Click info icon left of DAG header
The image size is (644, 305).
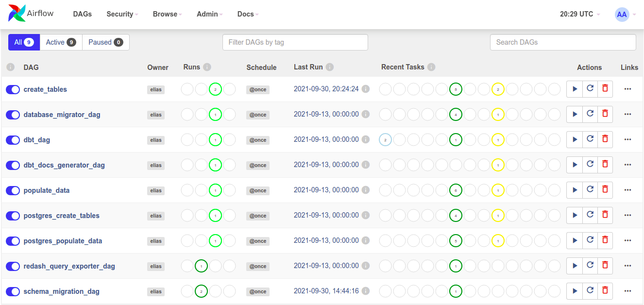[x=11, y=67]
